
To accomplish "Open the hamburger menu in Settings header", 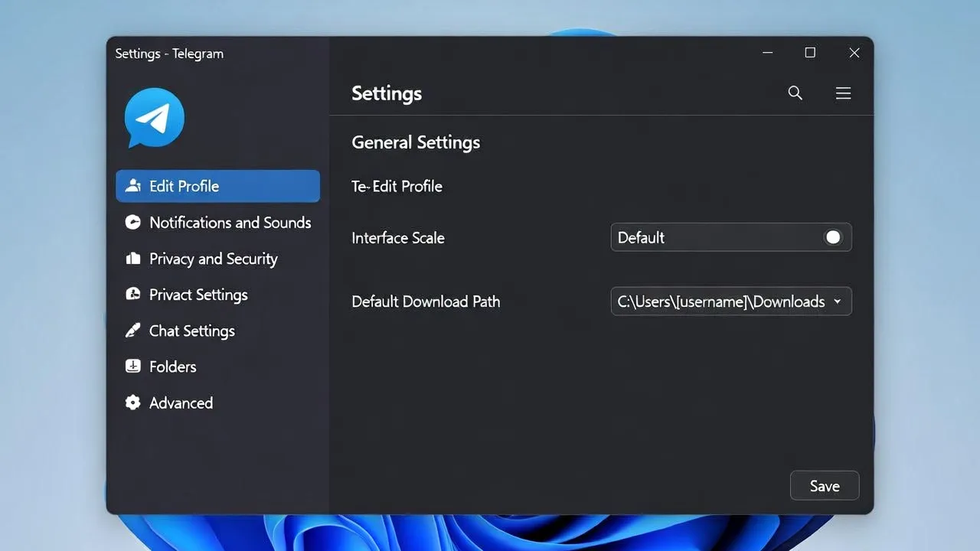I will 843,93.
